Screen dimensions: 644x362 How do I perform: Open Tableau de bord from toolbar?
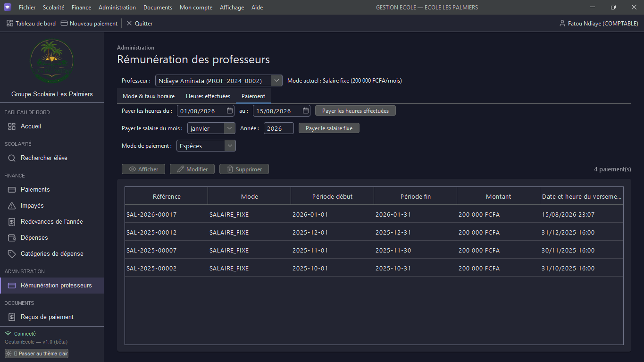click(31, 23)
